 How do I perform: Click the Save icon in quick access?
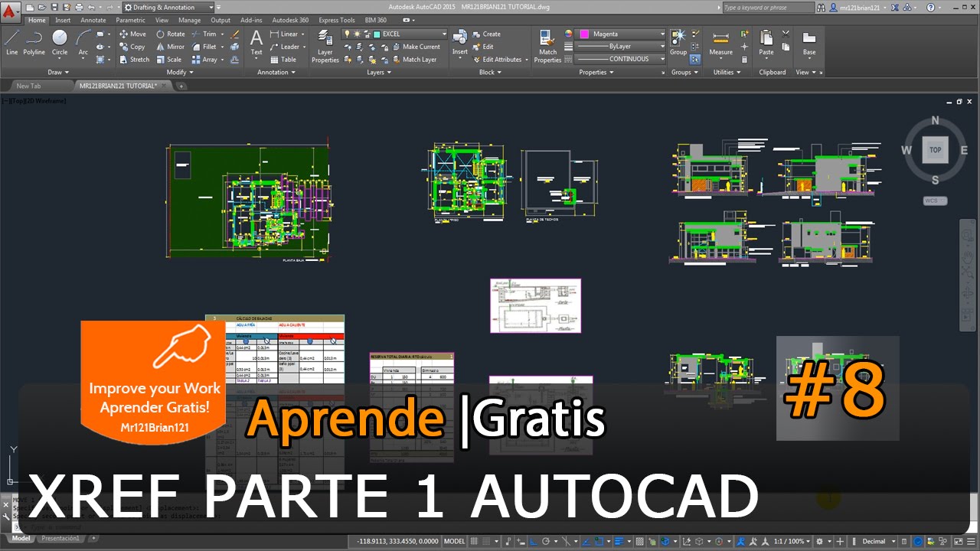[54, 7]
